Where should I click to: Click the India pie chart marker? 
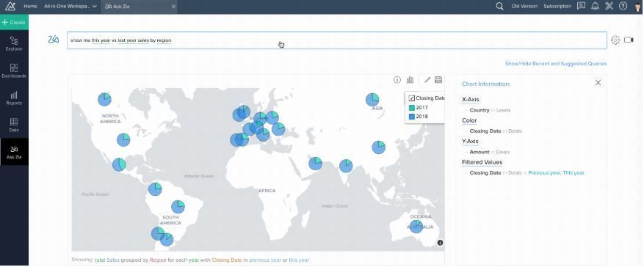click(346, 166)
